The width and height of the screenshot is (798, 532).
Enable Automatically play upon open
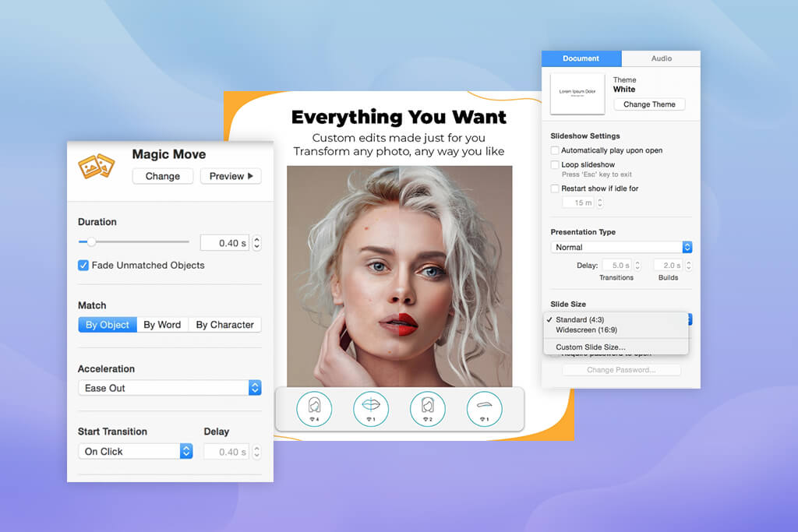(555, 150)
